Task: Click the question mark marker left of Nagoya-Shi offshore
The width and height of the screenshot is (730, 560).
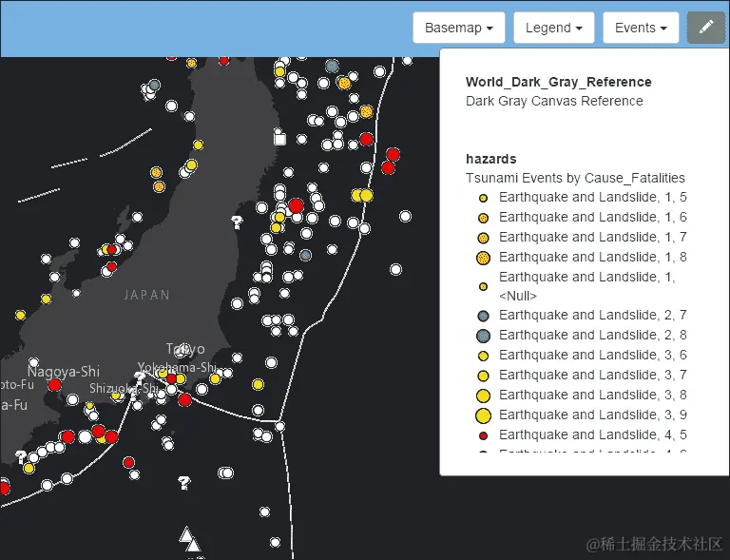Action: (21, 457)
